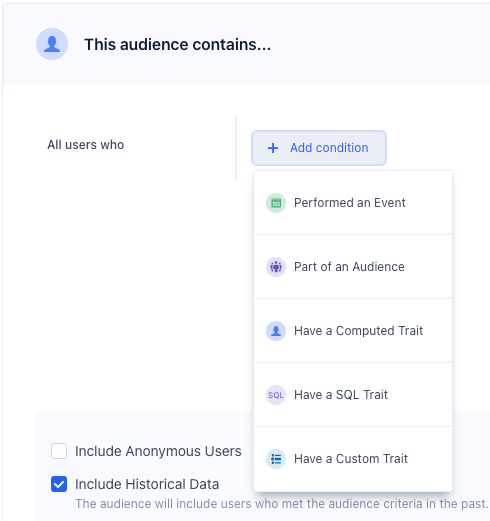This screenshot has height=521, width=490.
Task: Choose Have a Custom Trait
Action: 353,459
